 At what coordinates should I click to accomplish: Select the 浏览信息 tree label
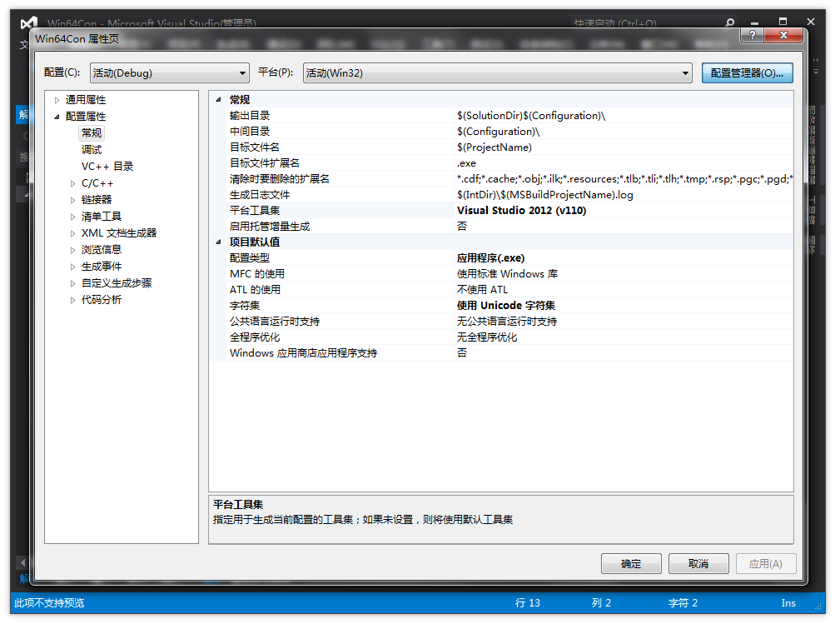(102, 250)
